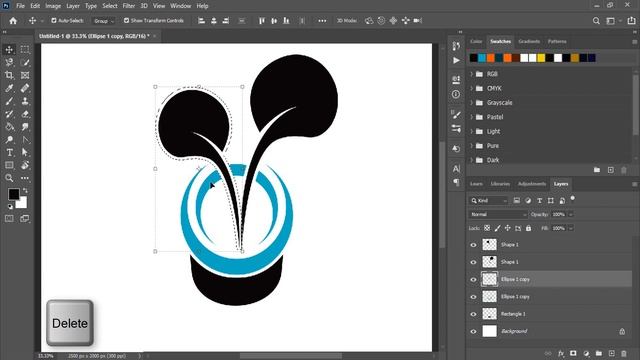The image size is (640, 360).
Task: Pick the blue swatch in recent swatches
Action: click(x=482, y=58)
